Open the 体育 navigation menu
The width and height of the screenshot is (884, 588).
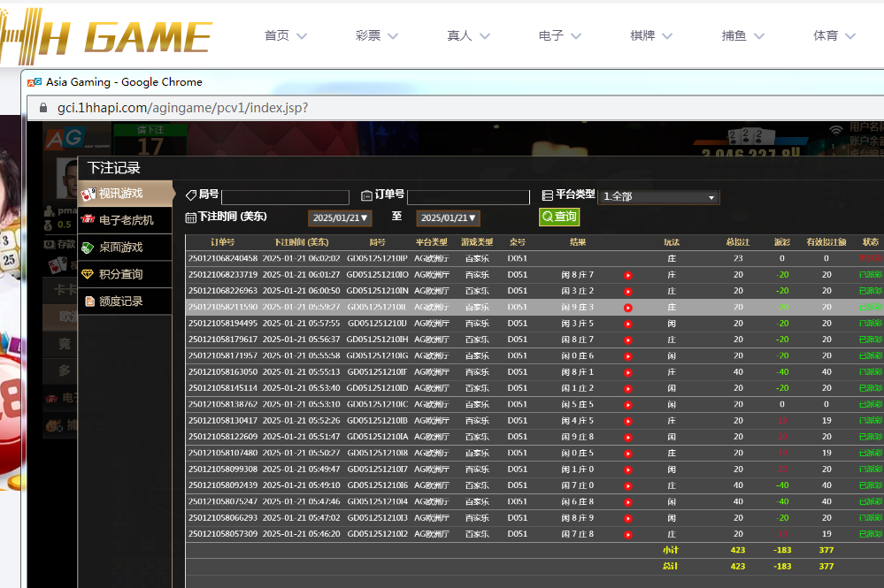click(x=834, y=36)
